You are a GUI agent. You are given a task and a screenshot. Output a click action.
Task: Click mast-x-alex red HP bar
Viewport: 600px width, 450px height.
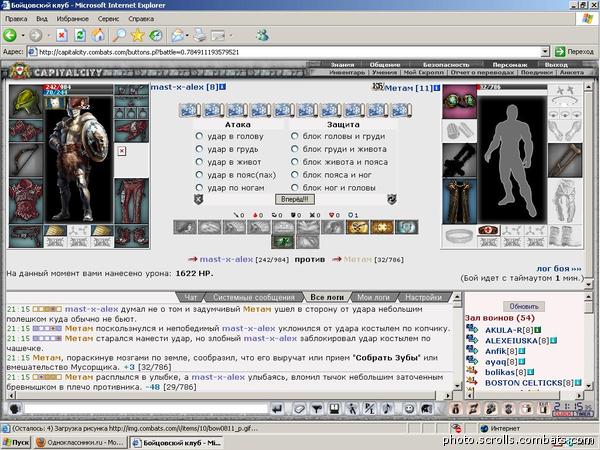coord(79,87)
